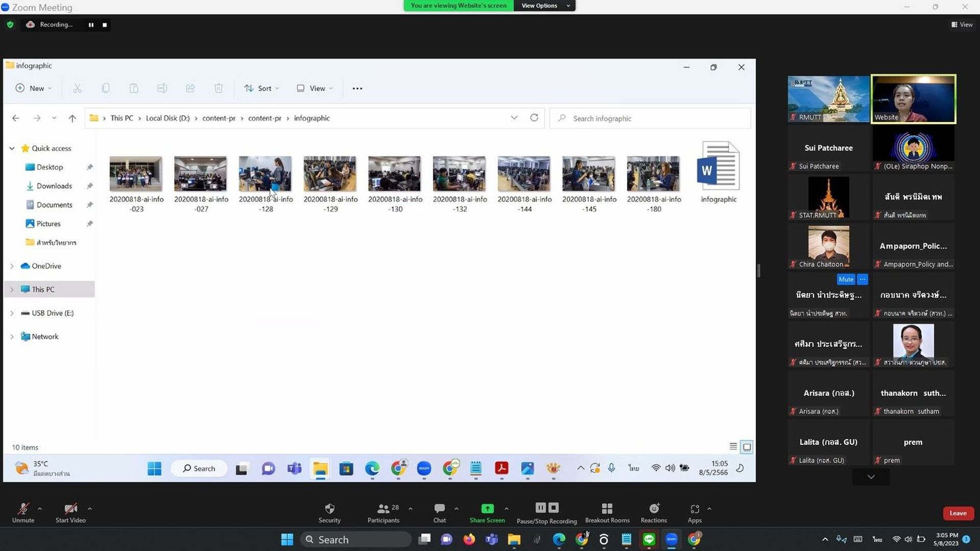
Task: Click Local Disk (D:) in address path
Action: pos(168,118)
